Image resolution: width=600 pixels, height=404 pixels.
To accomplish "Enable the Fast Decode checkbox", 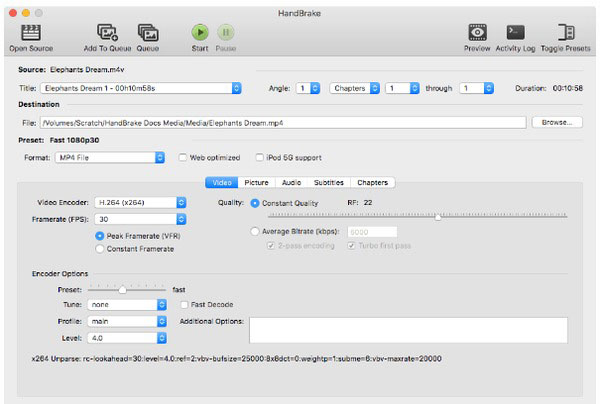I will click(184, 305).
